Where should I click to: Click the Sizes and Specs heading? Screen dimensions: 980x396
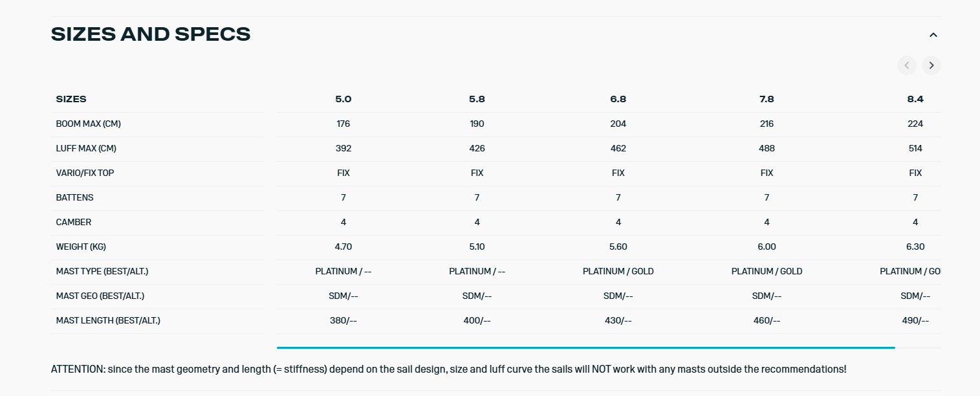(151, 34)
